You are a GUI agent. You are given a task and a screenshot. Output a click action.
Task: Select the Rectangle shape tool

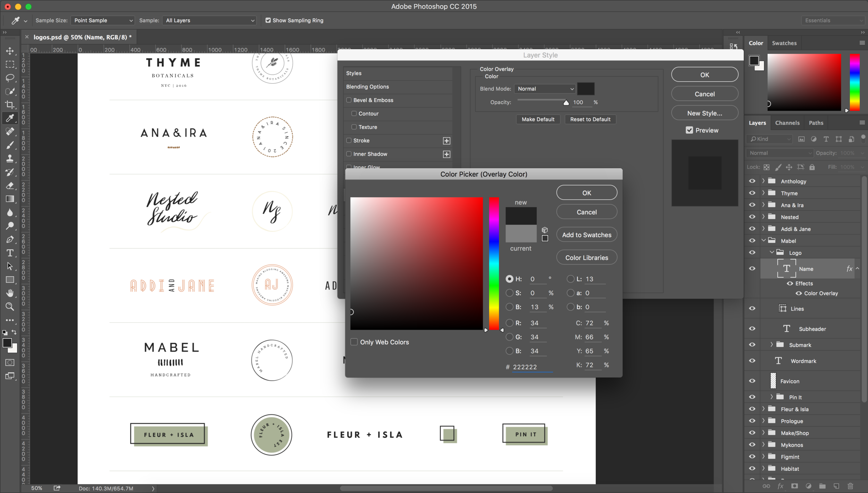pos(10,280)
